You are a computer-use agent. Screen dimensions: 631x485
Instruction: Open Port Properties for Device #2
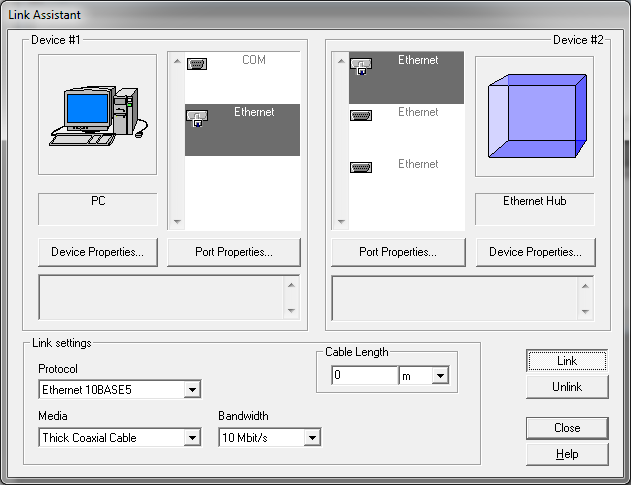[x=398, y=252]
